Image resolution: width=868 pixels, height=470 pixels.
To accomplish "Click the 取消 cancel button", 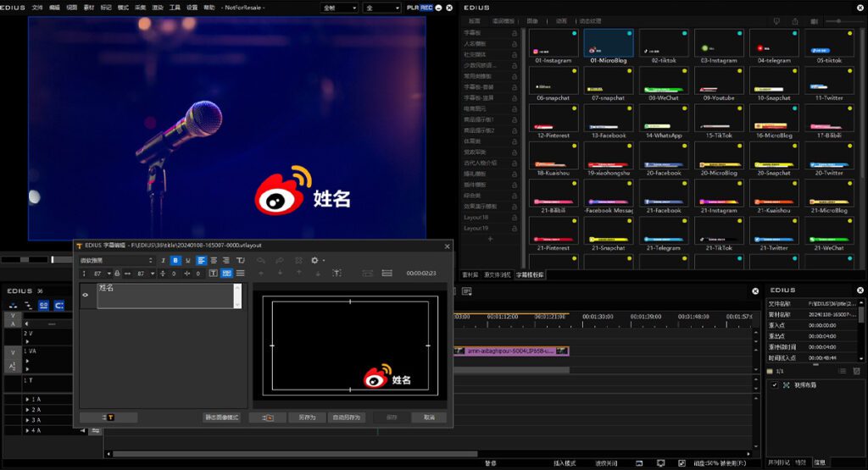I will pos(429,417).
